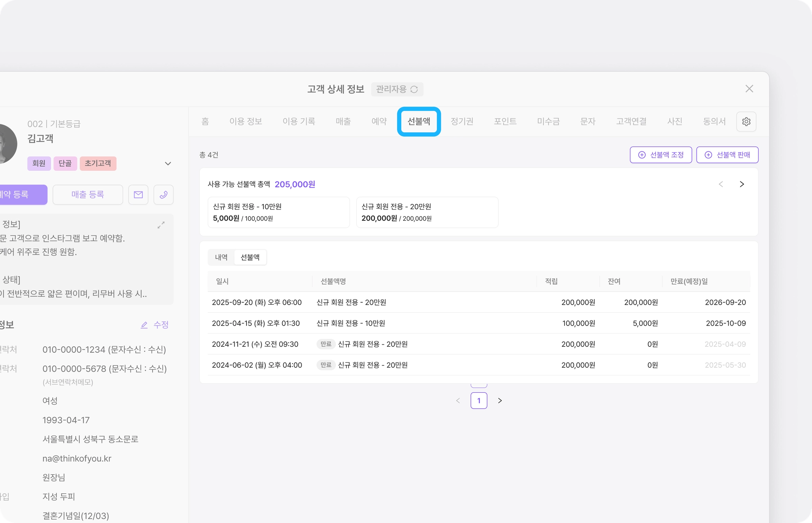Click the pencil 수정 edit link

click(x=155, y=325)
